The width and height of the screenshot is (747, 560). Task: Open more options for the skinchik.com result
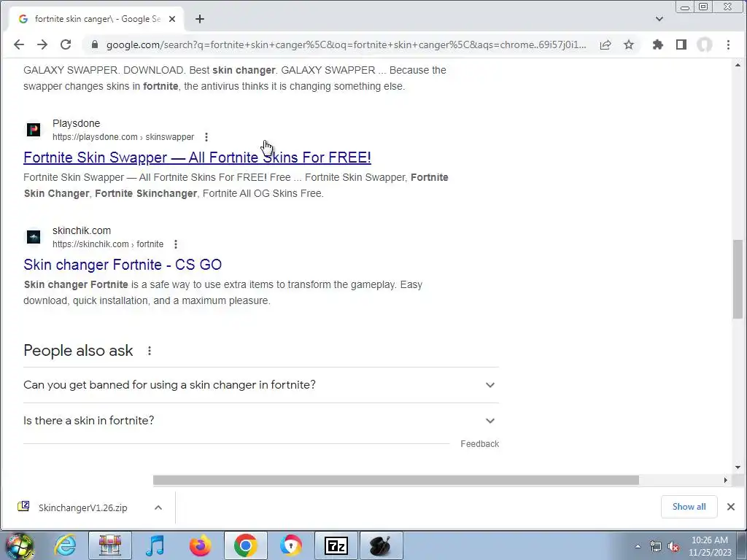point(176,244)
